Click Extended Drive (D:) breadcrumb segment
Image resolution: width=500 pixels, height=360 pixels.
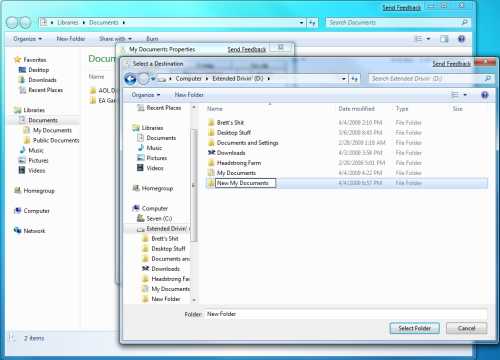[x=238, y=79]
